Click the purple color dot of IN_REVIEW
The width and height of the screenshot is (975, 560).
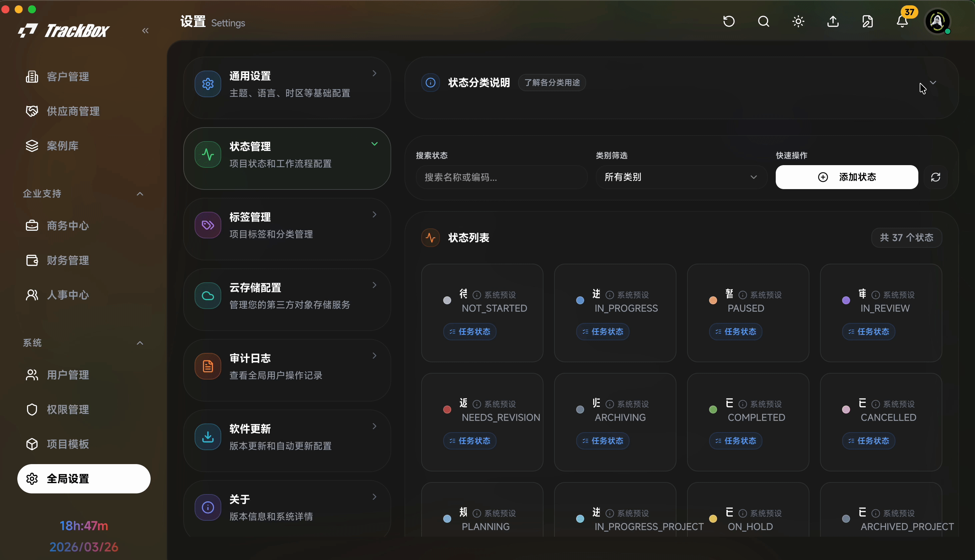[846, 300]
